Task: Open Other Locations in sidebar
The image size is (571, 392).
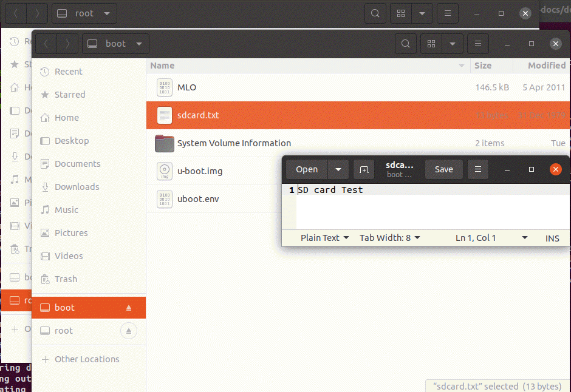Action: tap(89, 359)
